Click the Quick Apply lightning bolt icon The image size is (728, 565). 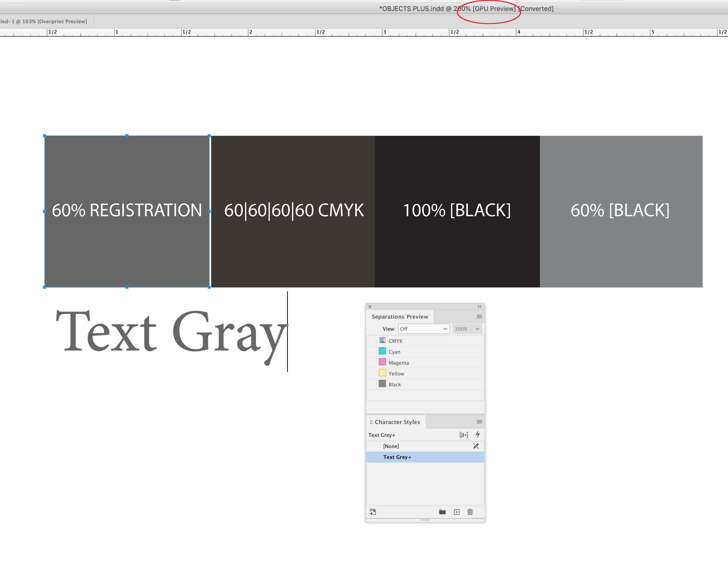[x=477, y=435]
